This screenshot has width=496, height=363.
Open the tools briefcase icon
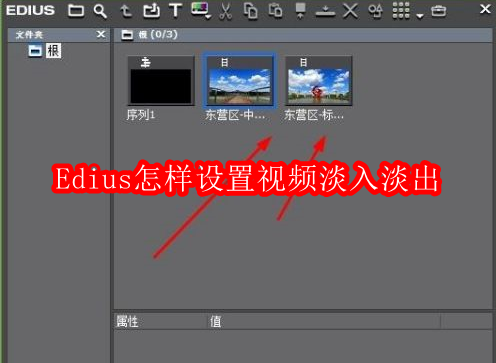point(438,11)
